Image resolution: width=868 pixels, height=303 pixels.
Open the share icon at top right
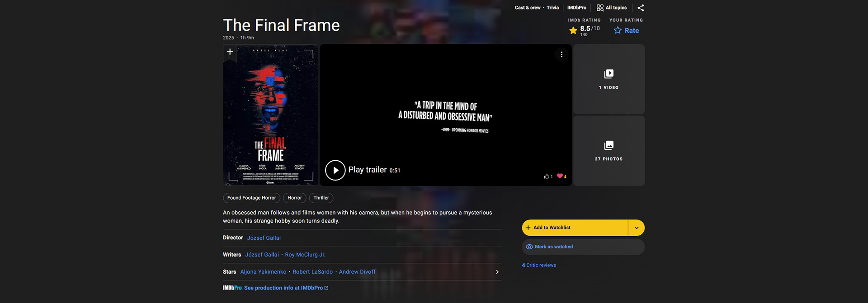(x=641, y=8)
